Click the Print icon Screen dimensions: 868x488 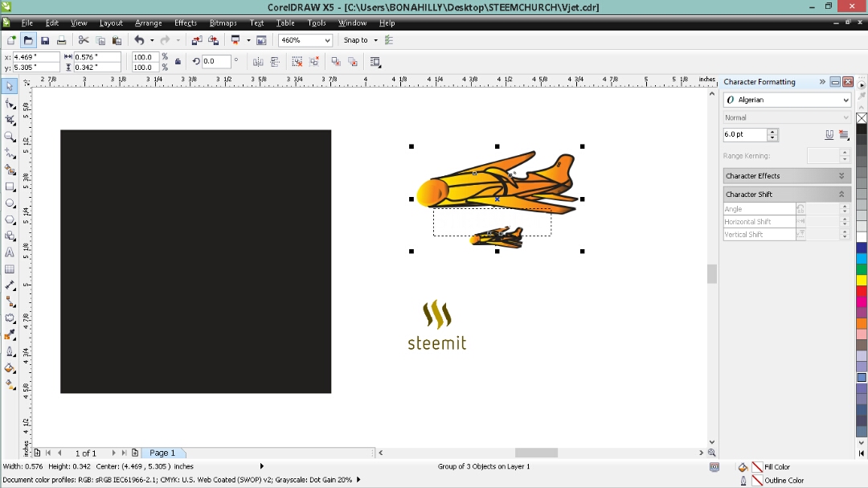click(61, 40)
